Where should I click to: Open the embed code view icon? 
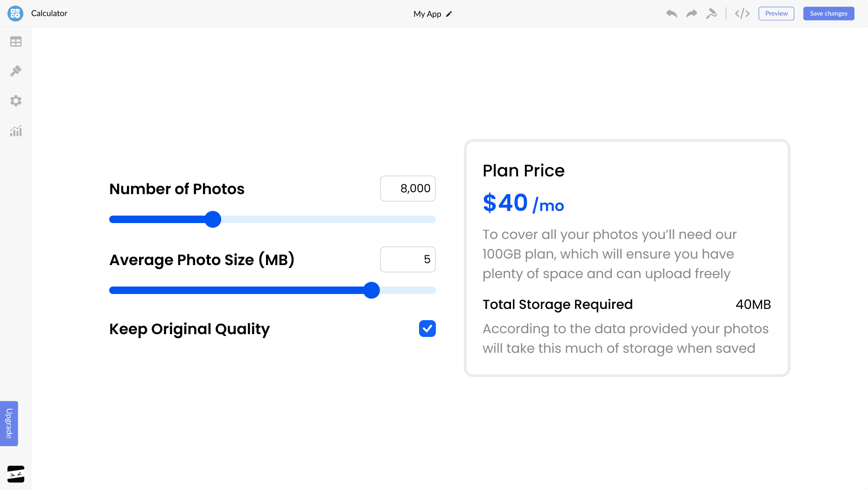point(742,14)
